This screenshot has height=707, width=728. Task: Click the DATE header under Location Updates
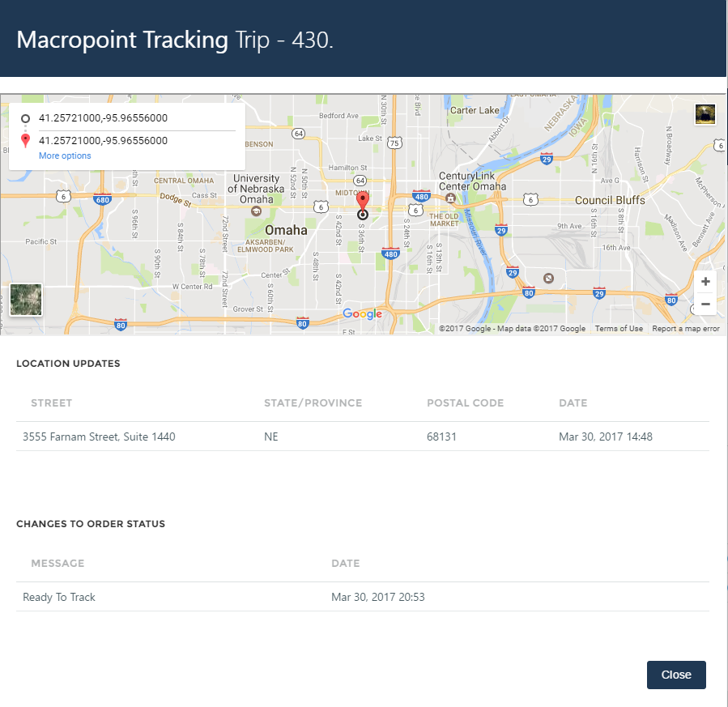click(573, 402)
